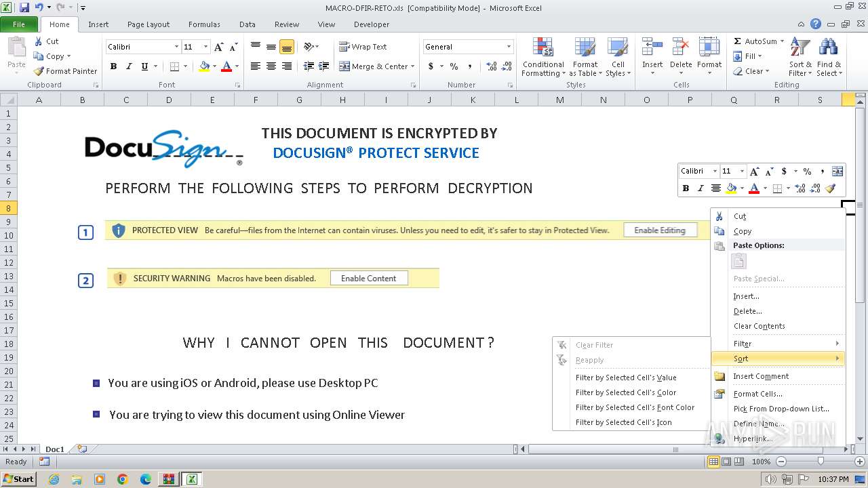
Task: Open Find & Select tool
Action: point(829,57)
